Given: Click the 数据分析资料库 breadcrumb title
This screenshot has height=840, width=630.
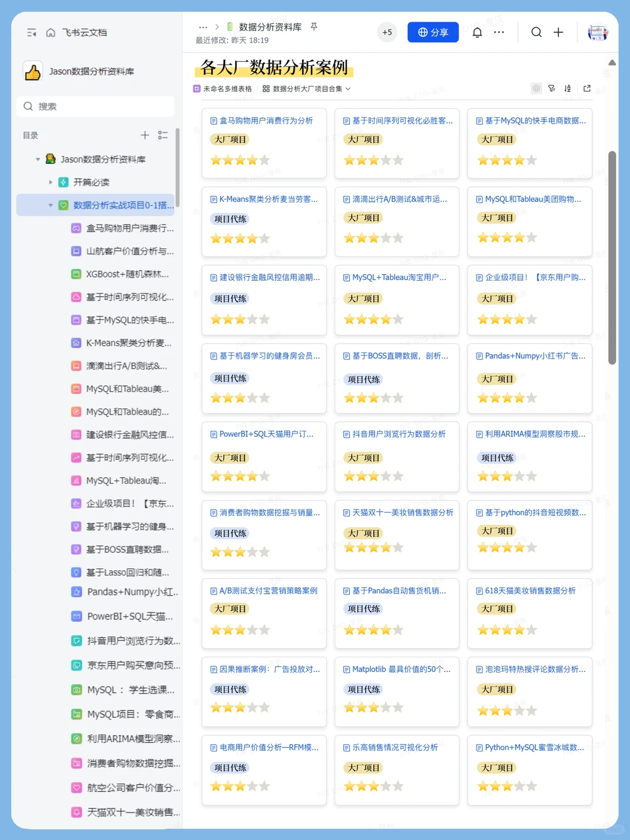Looking at the screenshot, I should click(270, 27).
